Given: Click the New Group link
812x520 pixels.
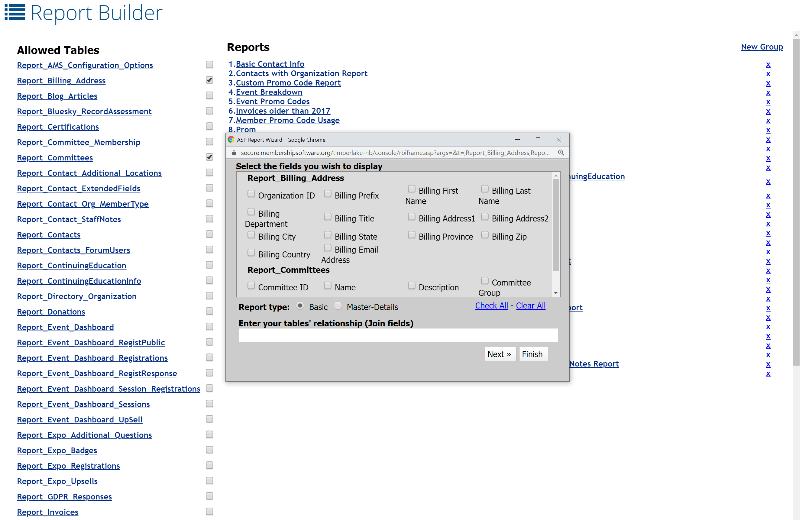Looking at the screenshot, I should [x=762, y=47].
